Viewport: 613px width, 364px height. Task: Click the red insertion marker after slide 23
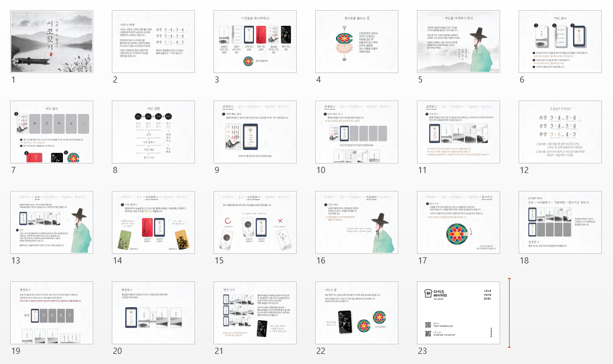tap(509, 313)
